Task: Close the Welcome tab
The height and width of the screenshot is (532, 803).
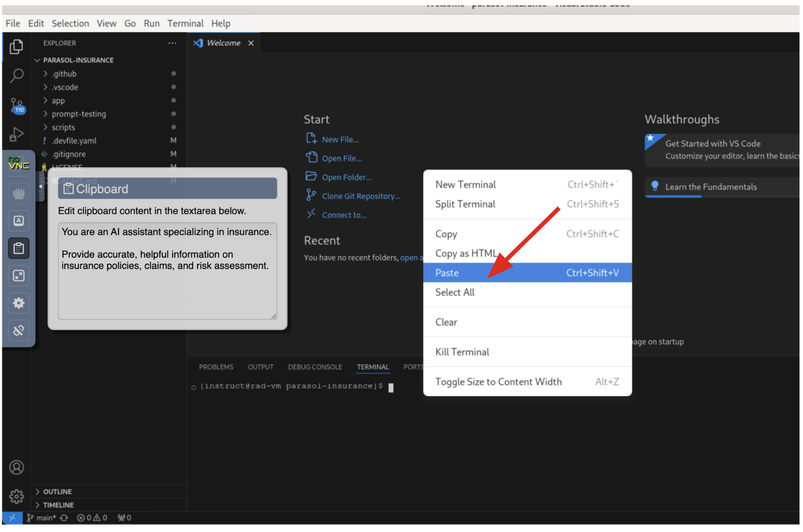Action: pyautogui.click(x=251, y=43)
